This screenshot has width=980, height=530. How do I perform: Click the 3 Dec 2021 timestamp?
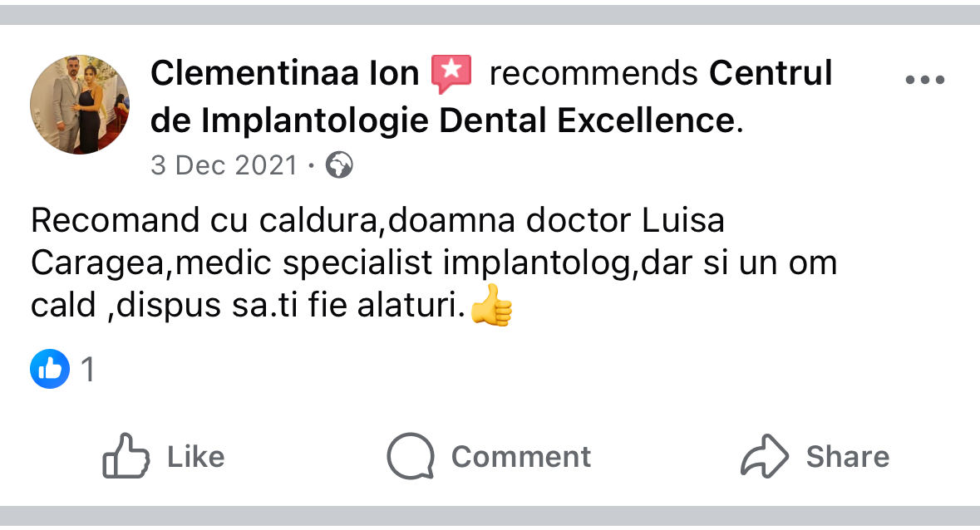224,165
